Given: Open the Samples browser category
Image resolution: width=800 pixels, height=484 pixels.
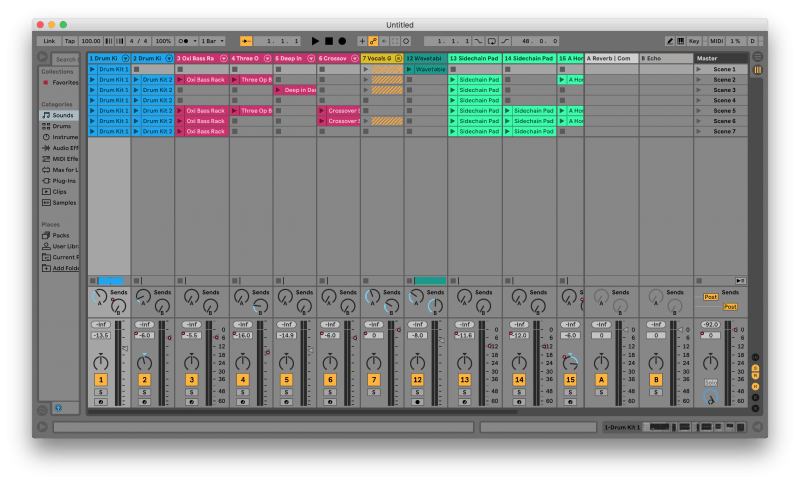Looking at the screenshot, I should click(60, 202).
